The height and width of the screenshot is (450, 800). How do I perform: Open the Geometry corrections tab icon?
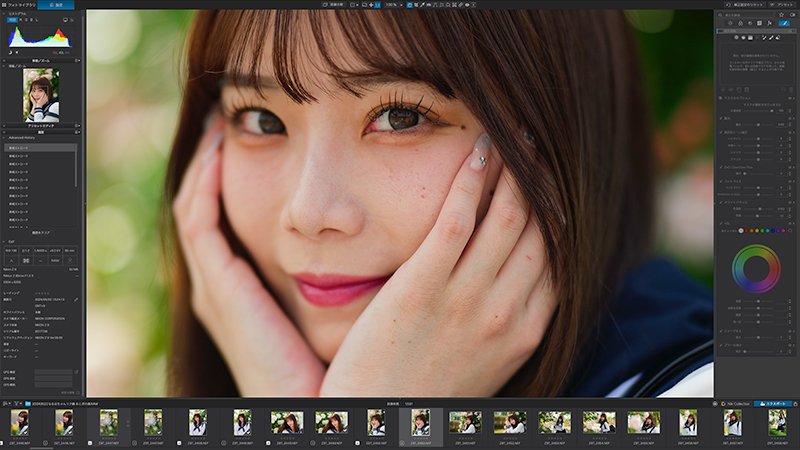click(759, 23)
